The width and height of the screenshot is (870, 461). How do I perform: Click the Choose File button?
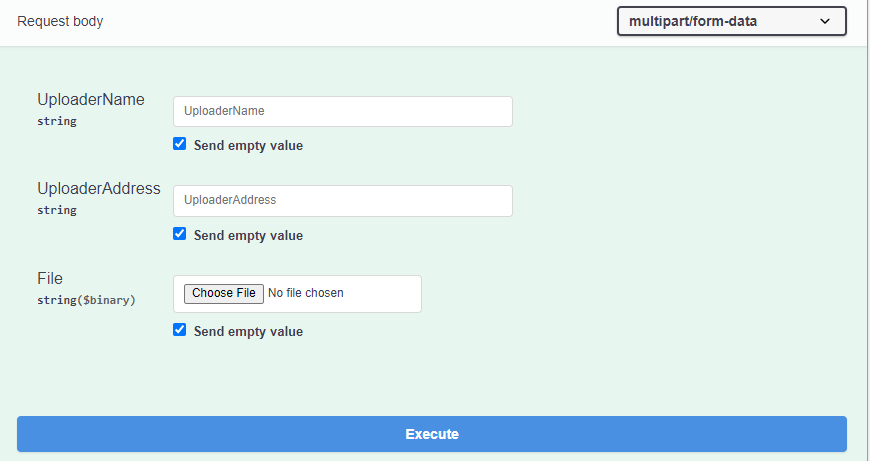[x=224, y=293]
